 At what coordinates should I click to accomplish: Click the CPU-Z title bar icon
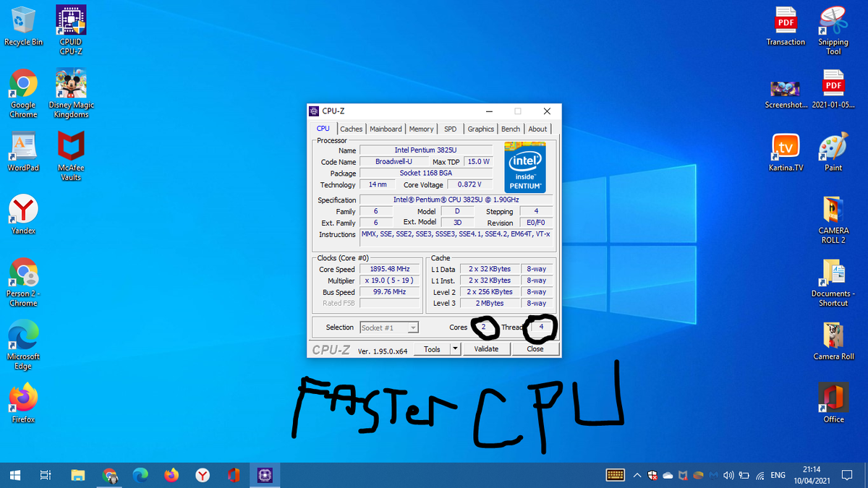314,111
